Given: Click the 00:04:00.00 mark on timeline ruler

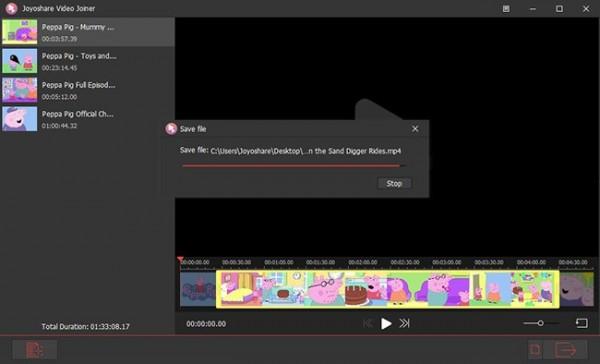Looking at the screenshot, I should click(531, 262).
